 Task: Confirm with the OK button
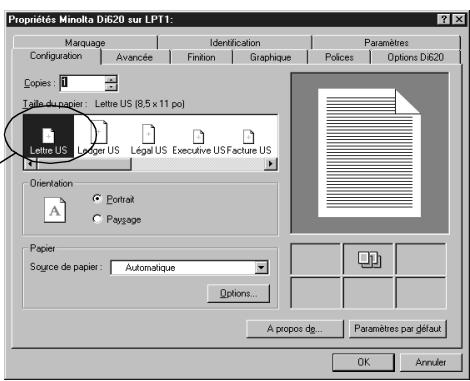363,362
